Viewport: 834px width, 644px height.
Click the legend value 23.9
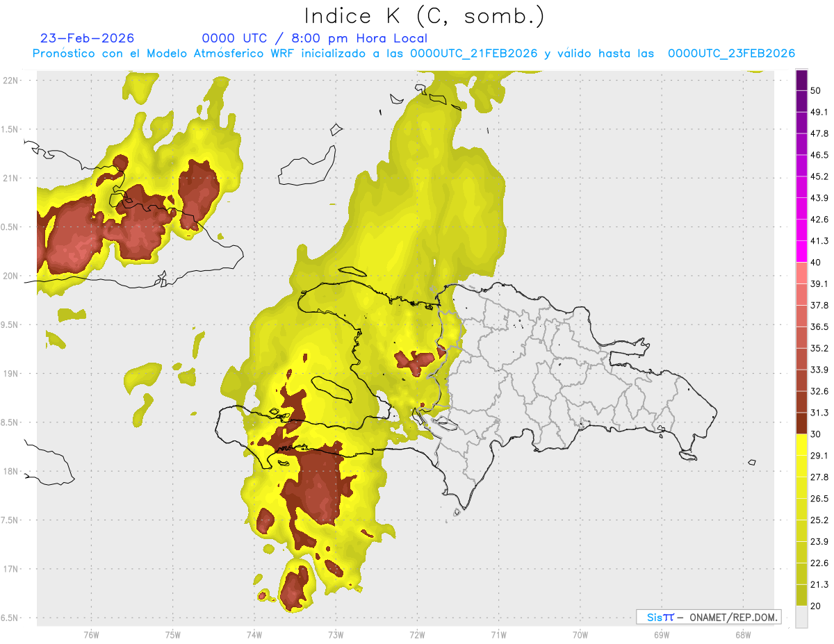click(819, 542)
